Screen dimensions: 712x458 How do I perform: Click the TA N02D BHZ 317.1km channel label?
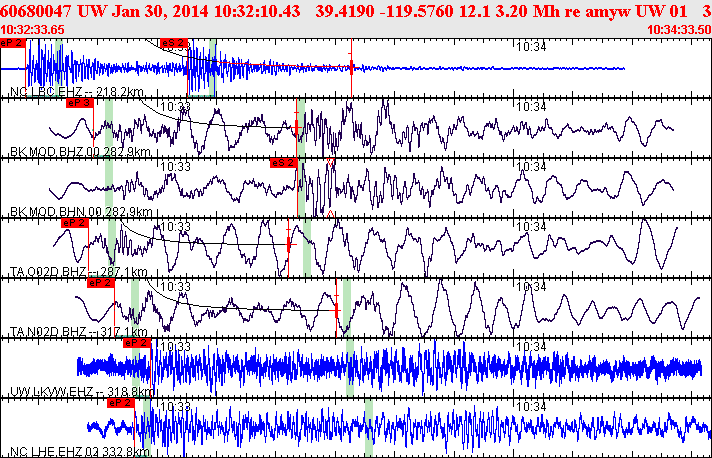(x=79, y=331)
